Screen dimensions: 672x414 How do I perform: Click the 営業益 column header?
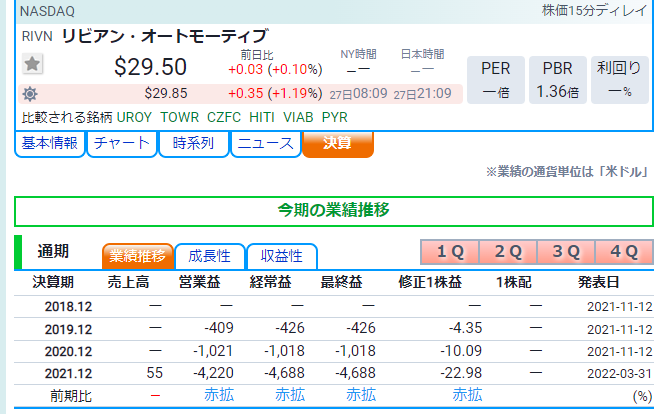click(x=199, y=282)
